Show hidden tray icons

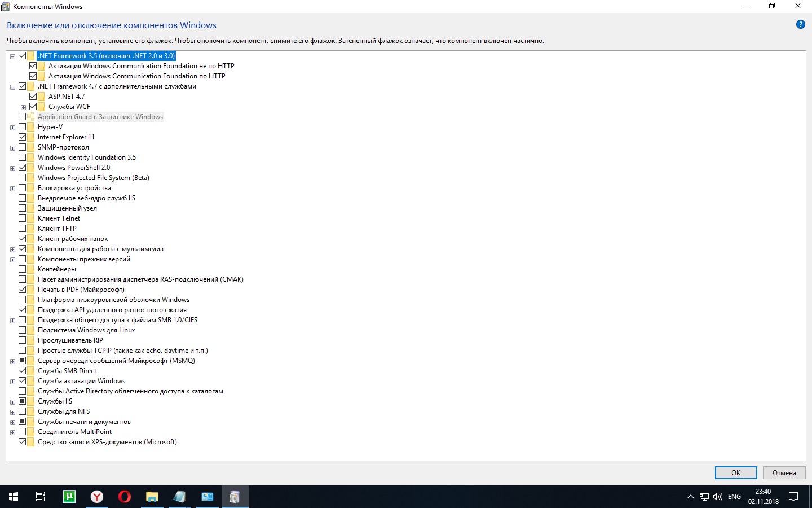pos(690,497)
